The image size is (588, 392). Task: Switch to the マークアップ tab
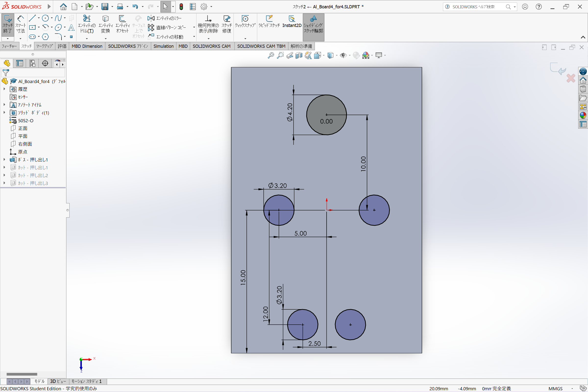[x=45, y=46]
